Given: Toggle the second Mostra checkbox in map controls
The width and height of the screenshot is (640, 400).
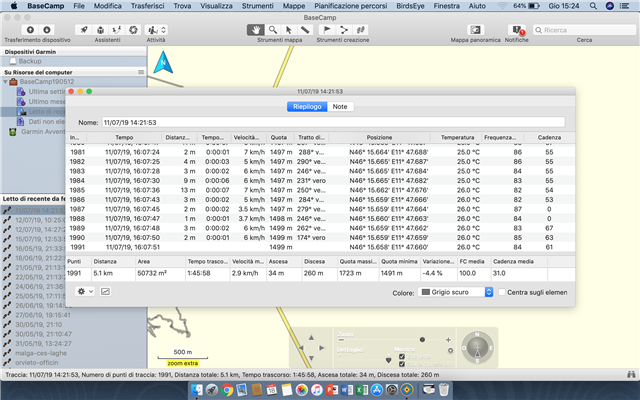Looking at the screenshot, I should [x=402, y=364].
